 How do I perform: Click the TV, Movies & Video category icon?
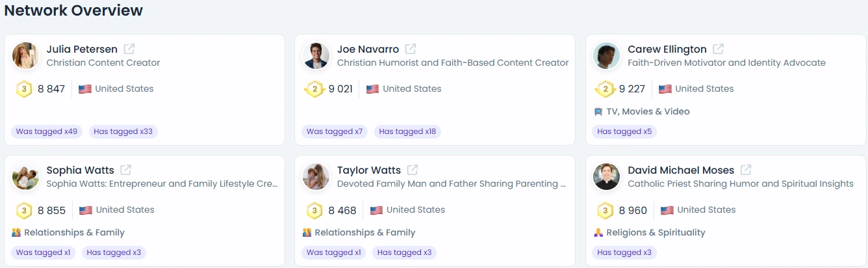598,112
